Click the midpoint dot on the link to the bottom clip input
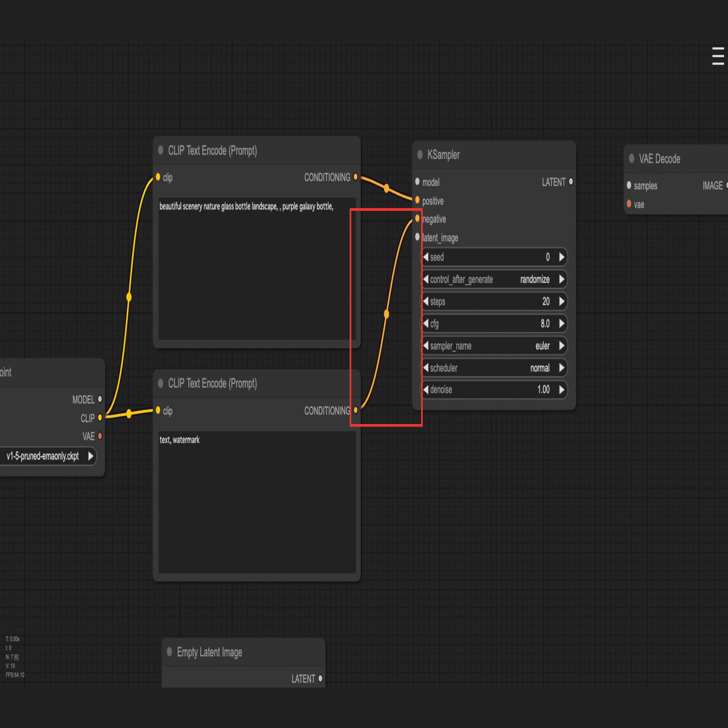The image size is (728, 728). pyautogui.click(x=129, y=414)
